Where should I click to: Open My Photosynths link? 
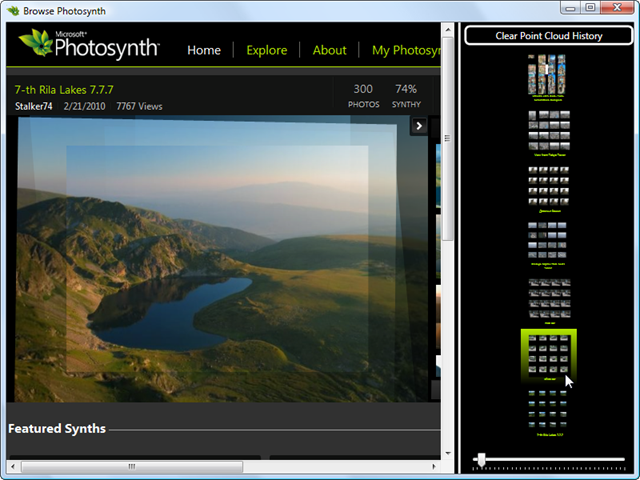click(405, 50)
